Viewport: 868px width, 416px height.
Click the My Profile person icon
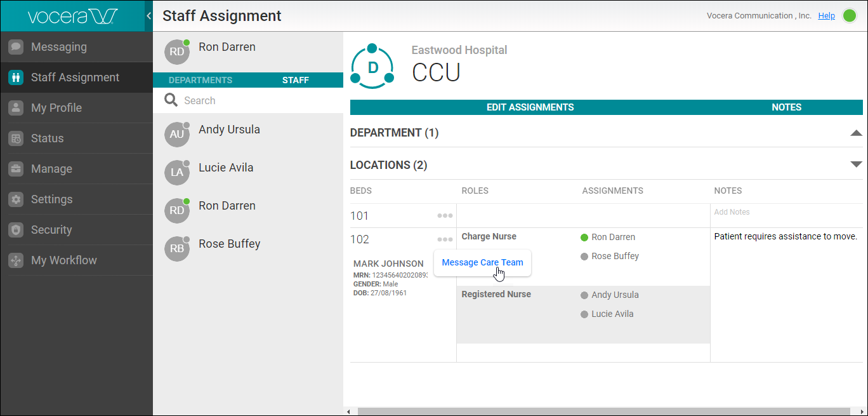[x=16, y=108]
